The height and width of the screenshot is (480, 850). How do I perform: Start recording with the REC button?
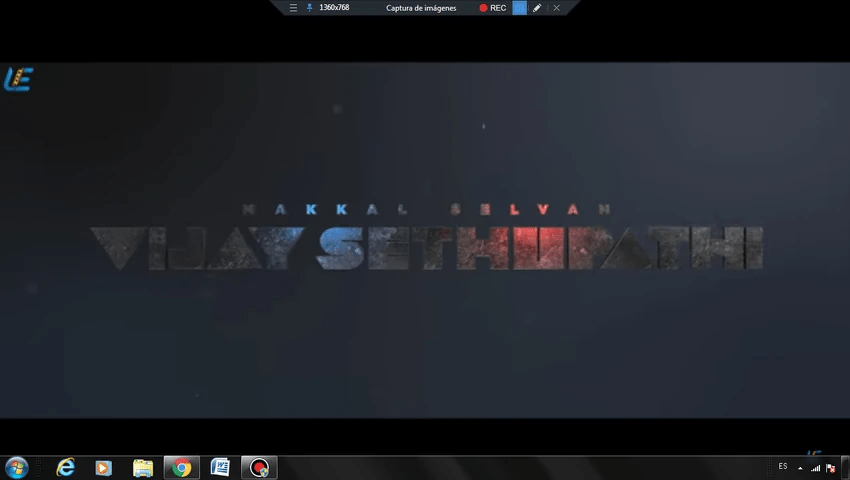(x=492, y=8)
